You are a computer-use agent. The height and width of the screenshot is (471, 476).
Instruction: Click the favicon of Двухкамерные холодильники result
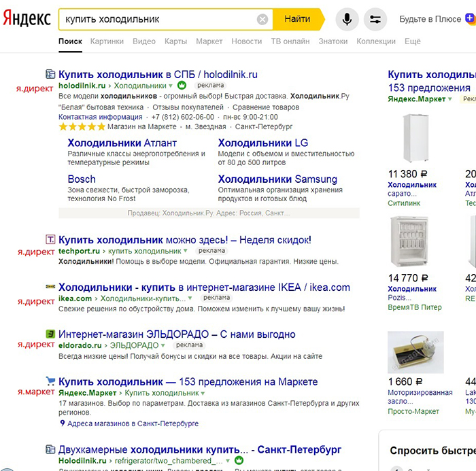pyautogui.click(x=50, y=449)
